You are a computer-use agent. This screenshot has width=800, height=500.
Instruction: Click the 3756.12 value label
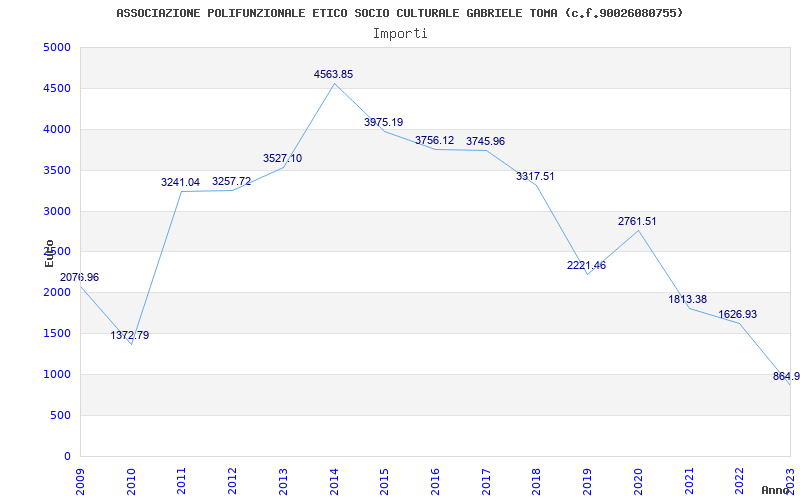pos(435,140)
